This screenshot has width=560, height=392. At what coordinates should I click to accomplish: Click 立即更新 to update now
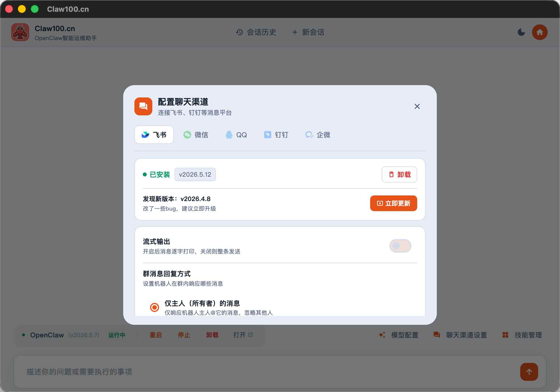coord(393,203)
